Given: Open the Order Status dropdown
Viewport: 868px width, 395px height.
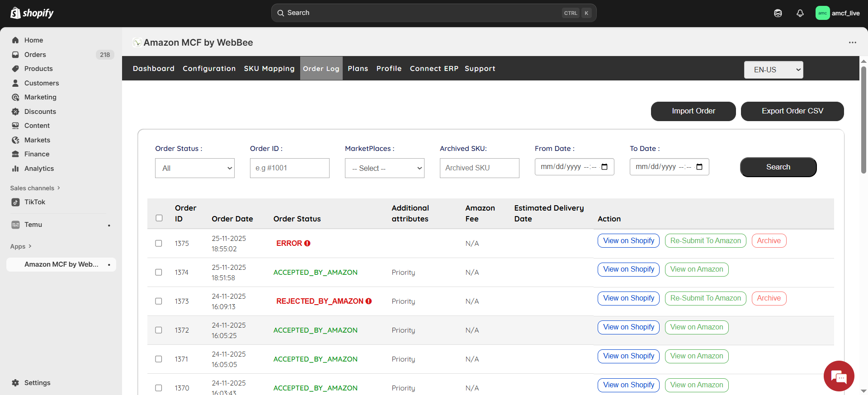Looking at the screenshot, I should click(x=195, y=168).
